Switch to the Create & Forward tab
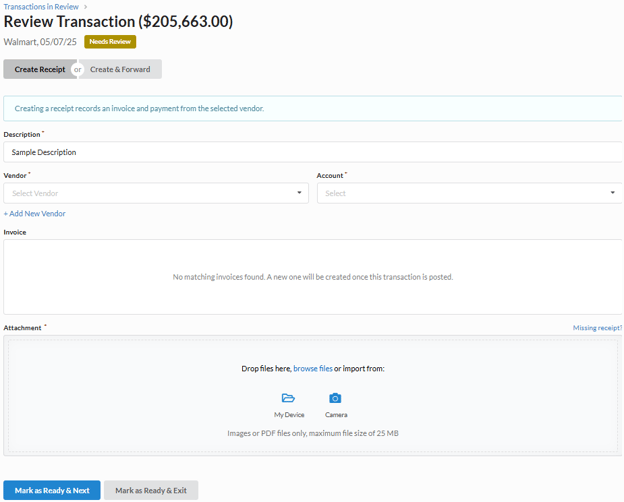Viewport: 624px width, 502px height. [x=120, y=69]
